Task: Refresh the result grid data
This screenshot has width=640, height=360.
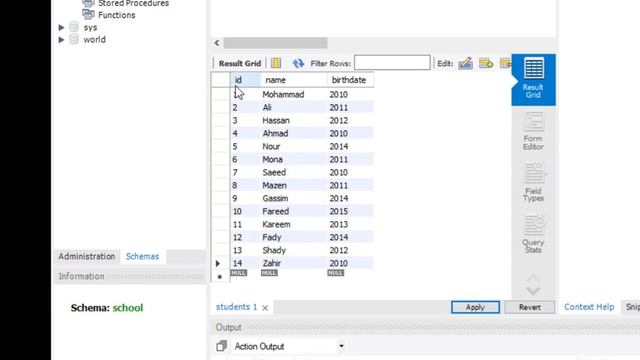Action: (x=298, y=63)
